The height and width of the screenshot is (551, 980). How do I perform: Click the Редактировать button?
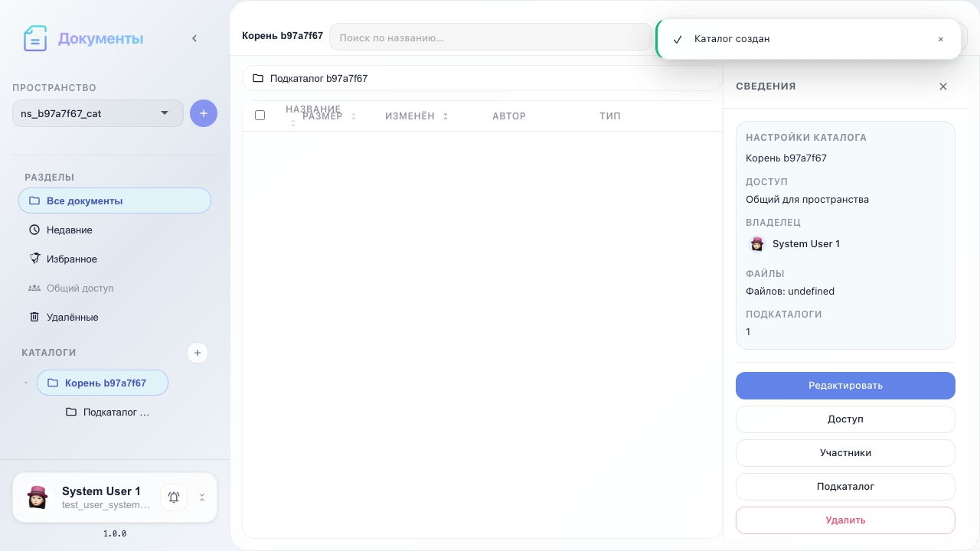click(x=845, y=386)
